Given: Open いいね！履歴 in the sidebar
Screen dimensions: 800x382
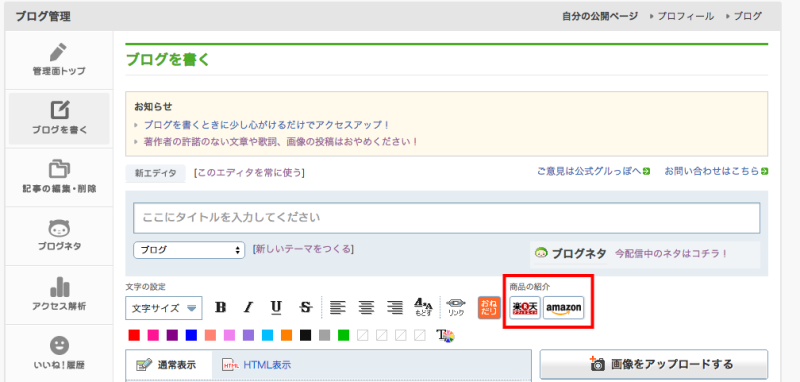Looking at the screenshot, I should 59,353.
